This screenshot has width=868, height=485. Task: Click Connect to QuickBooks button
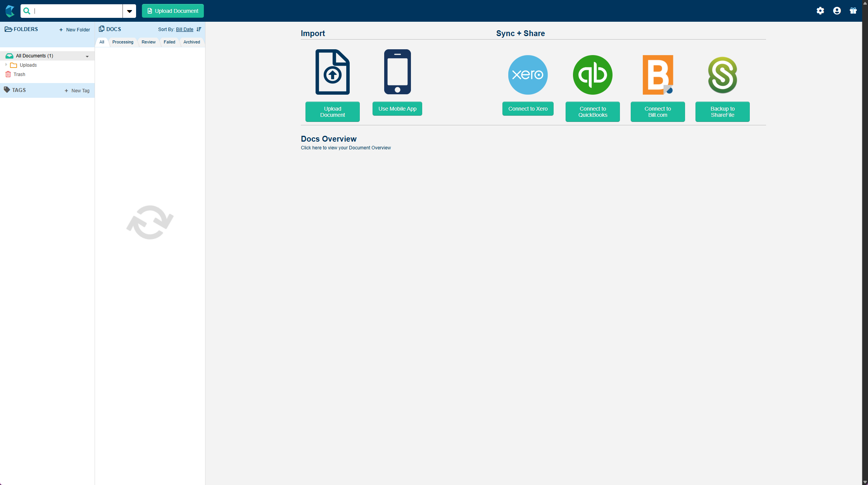pos(593,112)
